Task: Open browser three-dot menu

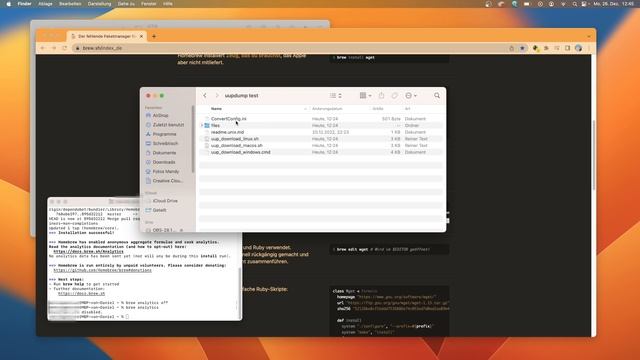Action: click(x=589, y=48)
